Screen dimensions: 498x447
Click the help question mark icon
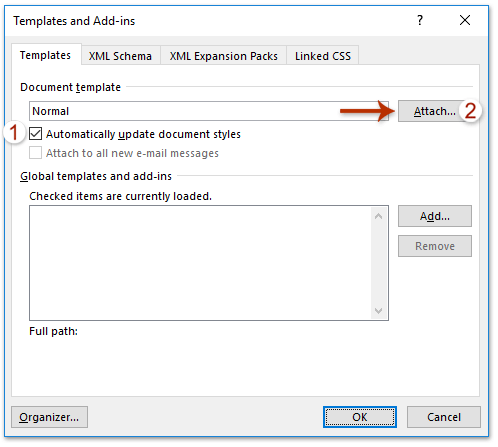pyautogui.click(x=420, y=20)
